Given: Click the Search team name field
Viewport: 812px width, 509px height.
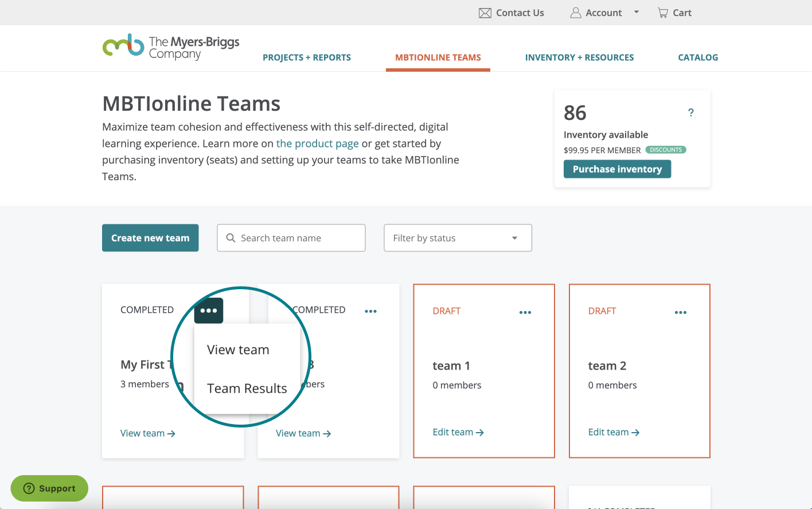Looking at the screenshot, I should click(291, 238).
